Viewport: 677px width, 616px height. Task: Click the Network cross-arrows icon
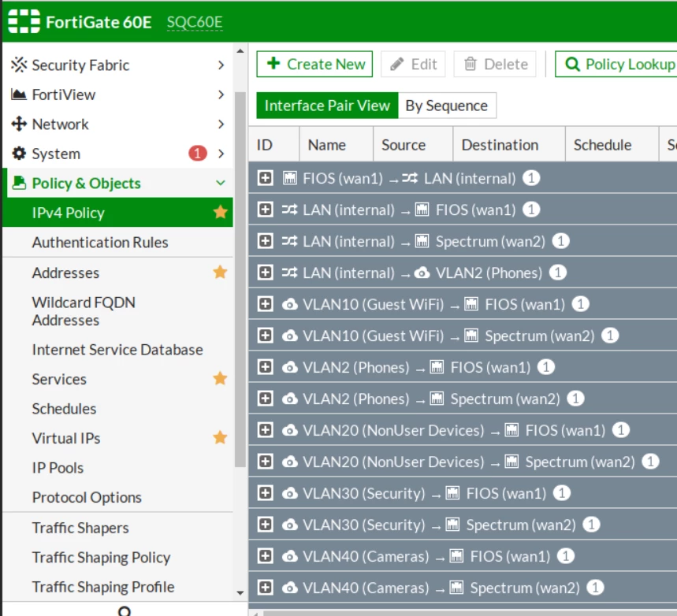[19, 124]
